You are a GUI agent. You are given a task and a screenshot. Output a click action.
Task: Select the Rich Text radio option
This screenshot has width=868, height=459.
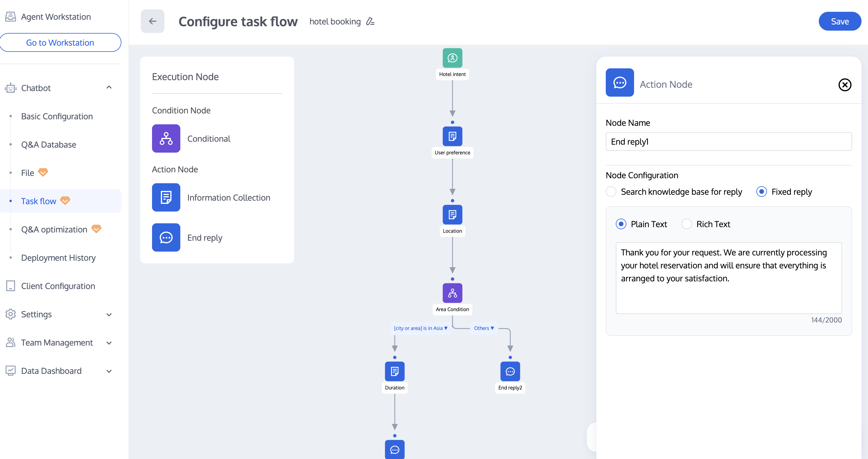click(687, 224)
